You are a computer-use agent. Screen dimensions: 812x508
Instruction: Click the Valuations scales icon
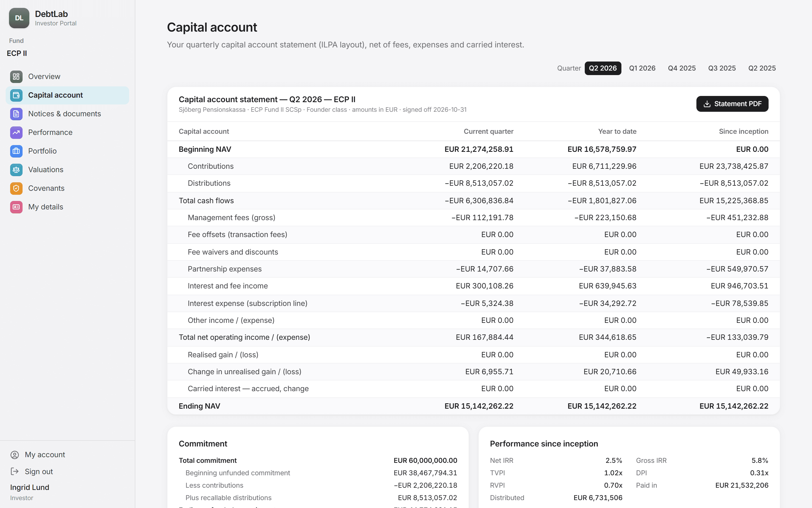coord(16,170)
